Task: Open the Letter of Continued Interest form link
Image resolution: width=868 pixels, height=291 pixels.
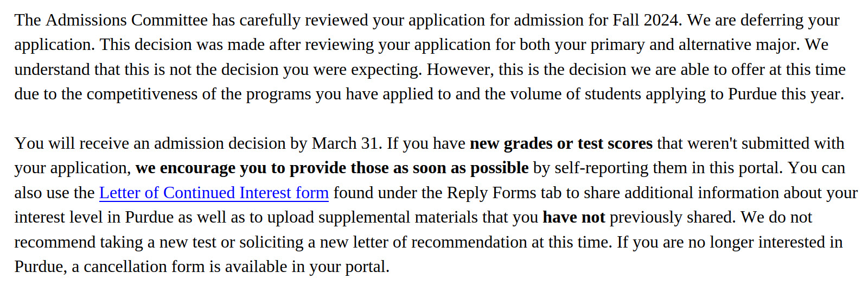Action: [x=214, y=193]
